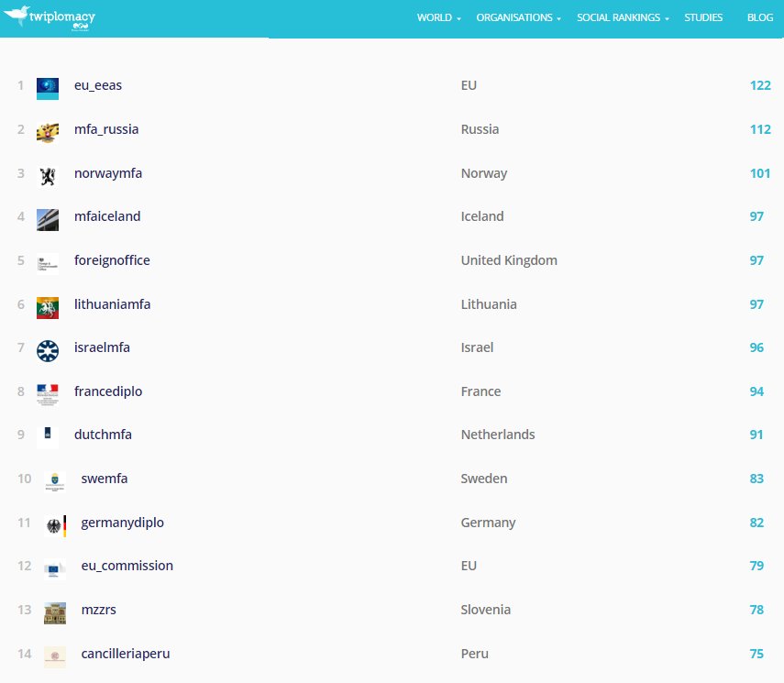Click the country name Netherlands
The image size is (784, 683).
498,435
